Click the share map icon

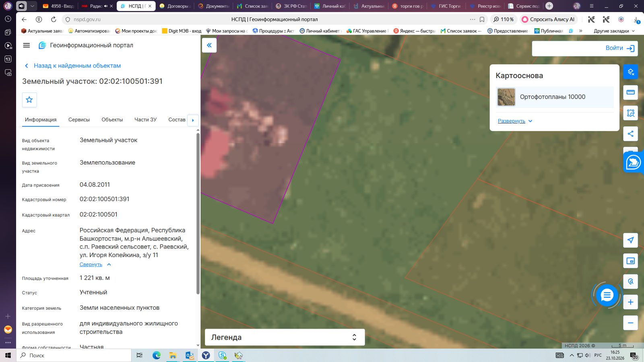[x=630, y=134]
